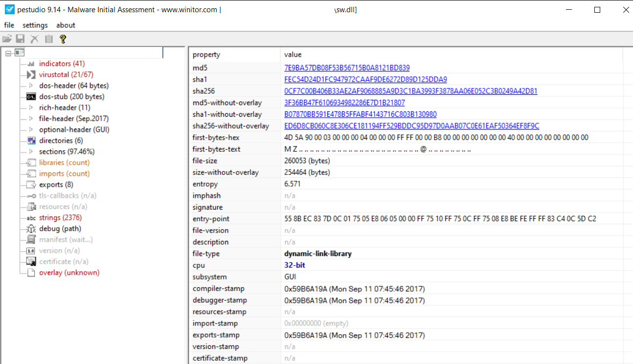
Task: Click the imports icon
Action: pos(31,173)
